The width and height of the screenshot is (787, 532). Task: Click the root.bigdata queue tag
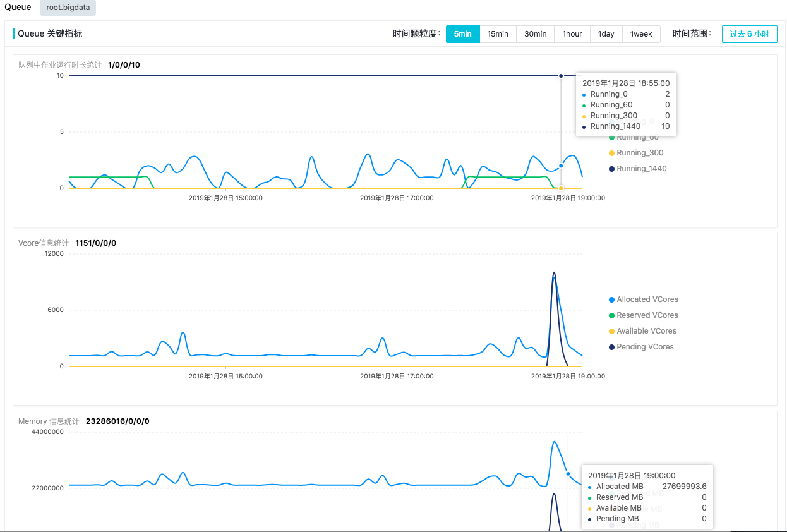(x=68, y=8)
